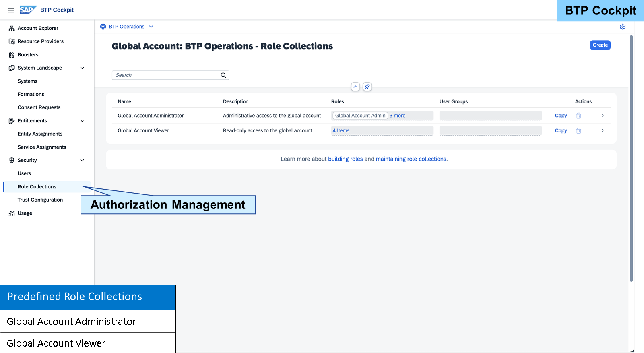This screenshot has width=644, height=353.
Task: Navigate to Formations
Action: coord(31,94)
